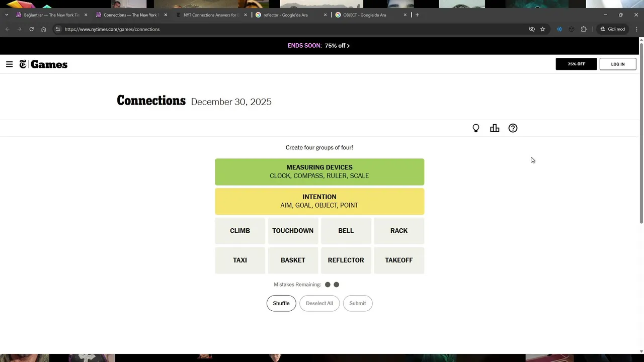Select the REFLECTOR tile
Viewport: 644px width, 362px height.
[346, 260]
